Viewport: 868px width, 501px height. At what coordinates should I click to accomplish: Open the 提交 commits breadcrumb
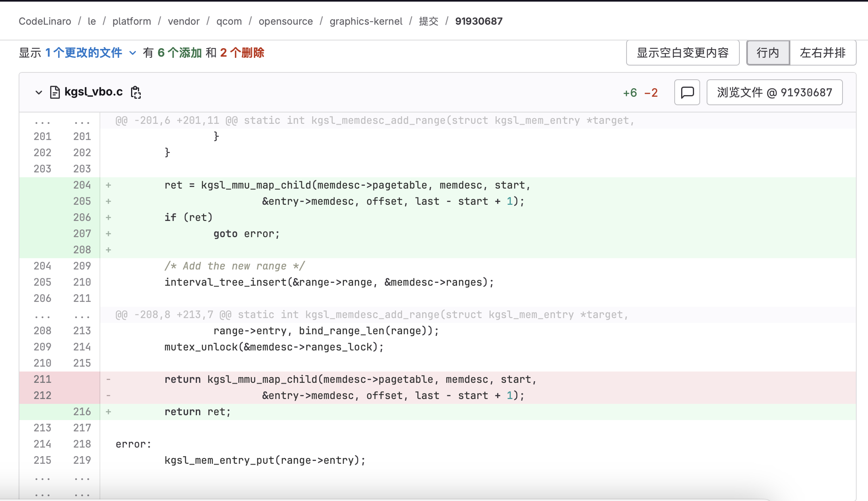pyautogui.click(x=428, y=21)
